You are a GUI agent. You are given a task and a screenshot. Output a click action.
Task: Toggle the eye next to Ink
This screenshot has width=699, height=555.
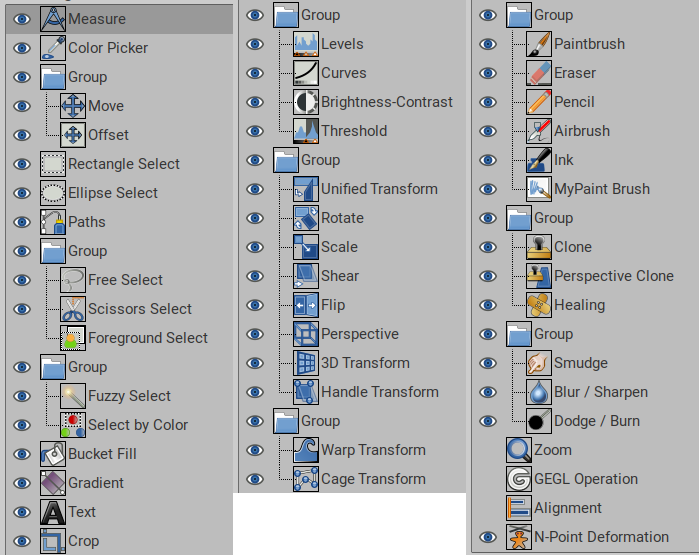(488, 160)
